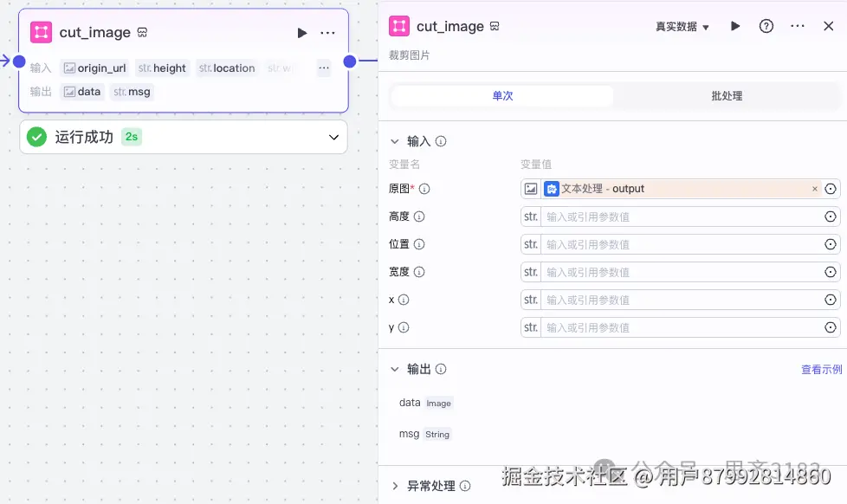Show info tooltip for y parameter
847x504 pixels.
(x=404, y=327)
